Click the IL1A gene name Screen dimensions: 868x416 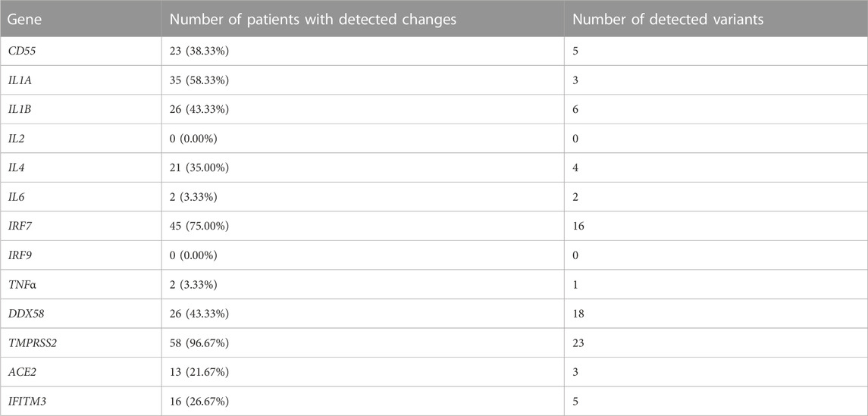coord(19,80)
